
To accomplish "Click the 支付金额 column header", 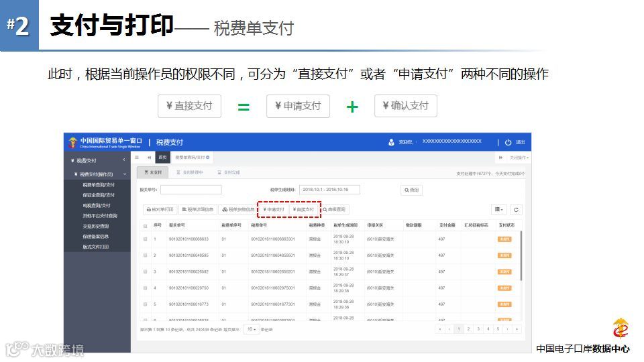I will click(447, 225).
